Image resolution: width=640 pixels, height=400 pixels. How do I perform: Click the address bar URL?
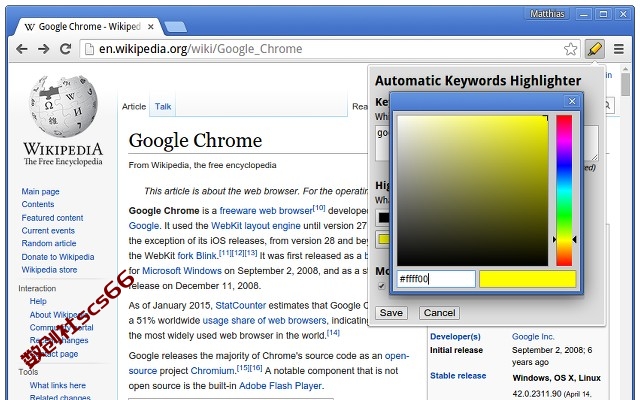pos(200,49)
